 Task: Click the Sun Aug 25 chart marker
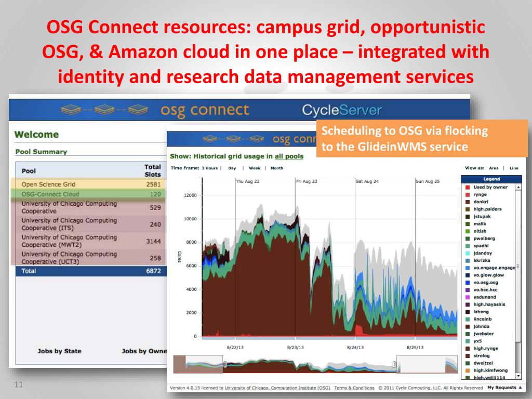(428, 181)
